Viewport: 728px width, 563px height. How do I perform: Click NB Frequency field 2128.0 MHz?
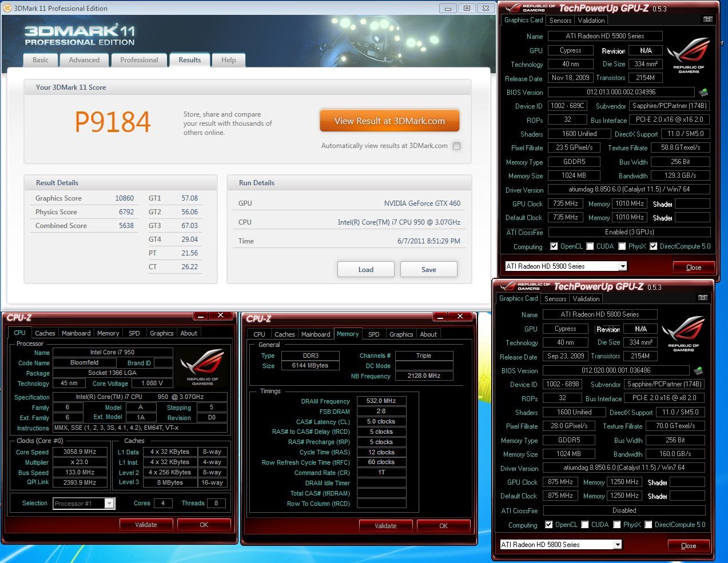pyautogui.click(x=424, y=376)
